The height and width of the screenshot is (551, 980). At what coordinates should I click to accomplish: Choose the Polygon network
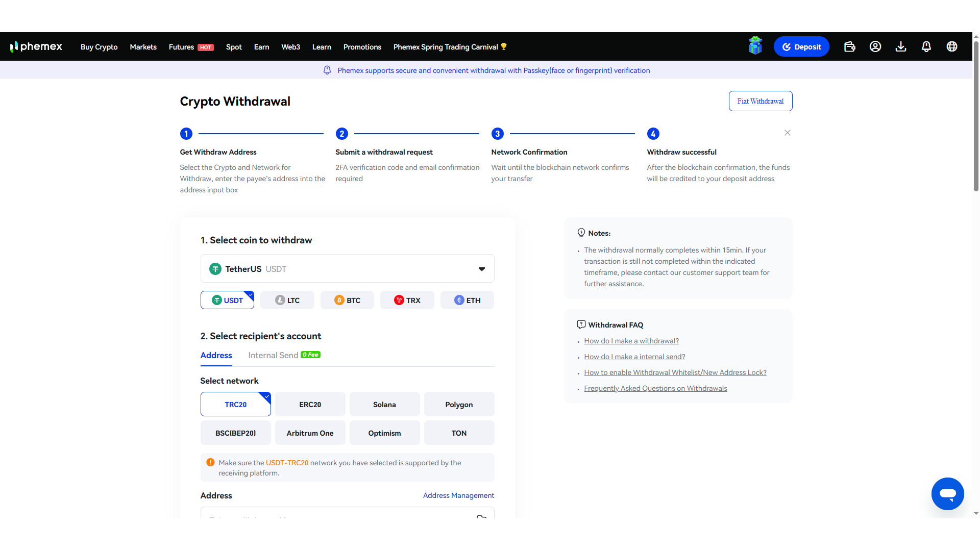click(x=459, y=404)
